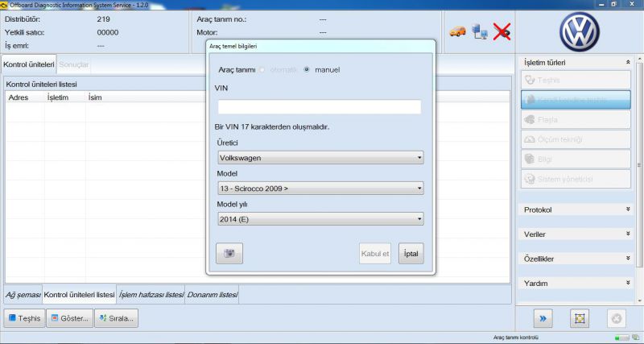Click into the VIN input field

[x=320, y=107]
